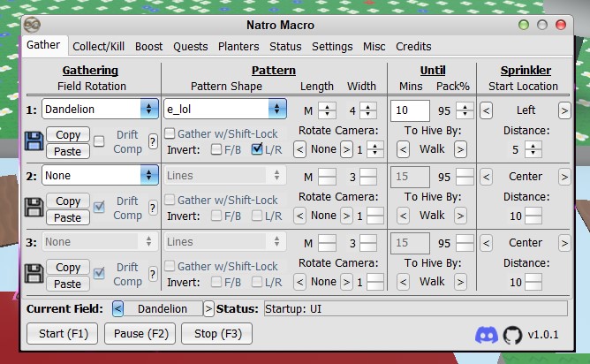Click Stop (F3) button

click(216, 334)
